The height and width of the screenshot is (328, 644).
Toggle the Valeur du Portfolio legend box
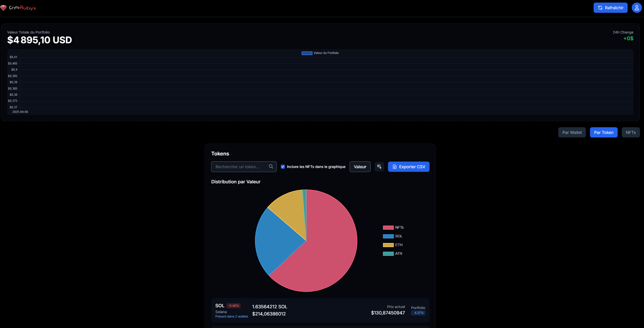pos(307,53)
